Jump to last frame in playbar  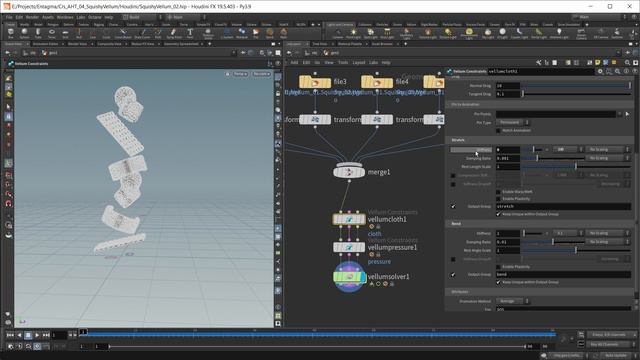coord(46,335)
